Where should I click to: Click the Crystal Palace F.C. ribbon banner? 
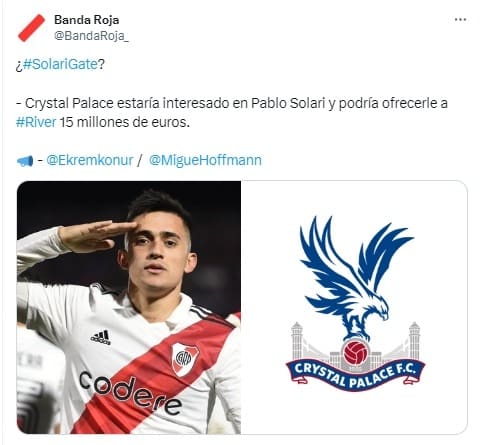coord(355,374)
